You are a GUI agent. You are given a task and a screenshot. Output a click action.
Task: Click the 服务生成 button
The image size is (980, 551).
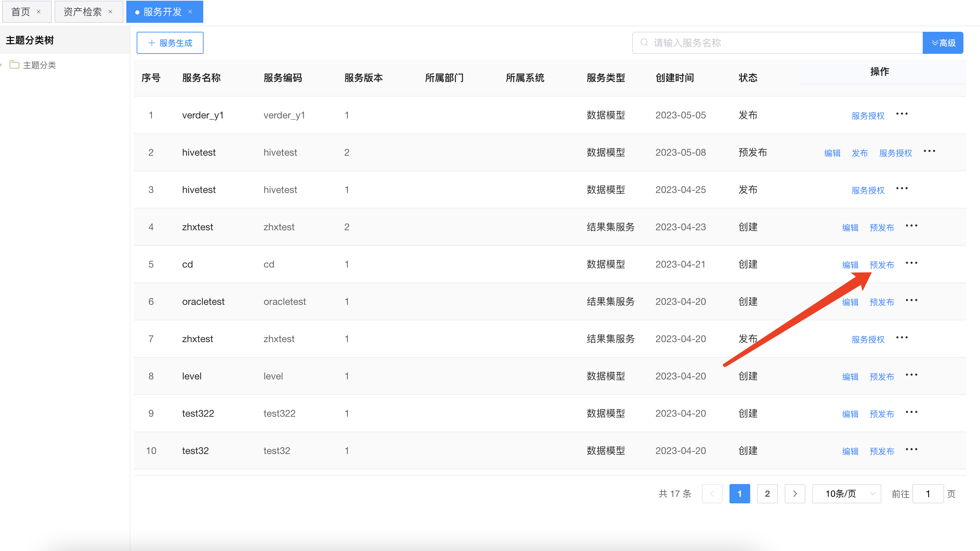(170, 42)
